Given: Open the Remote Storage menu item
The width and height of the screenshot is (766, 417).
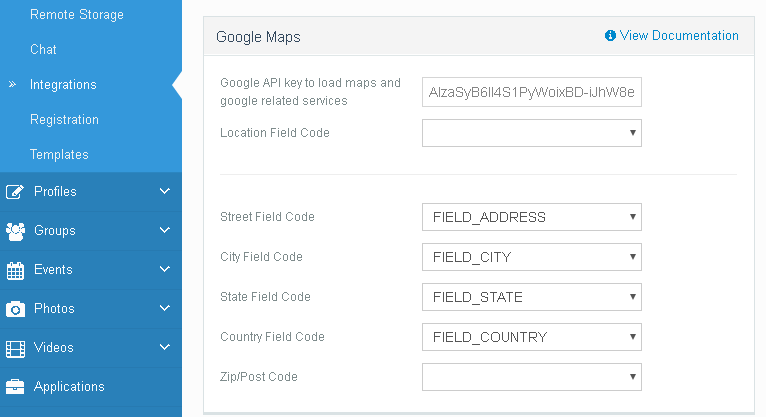Looking at the screenshot, I should tap(77, 15).
